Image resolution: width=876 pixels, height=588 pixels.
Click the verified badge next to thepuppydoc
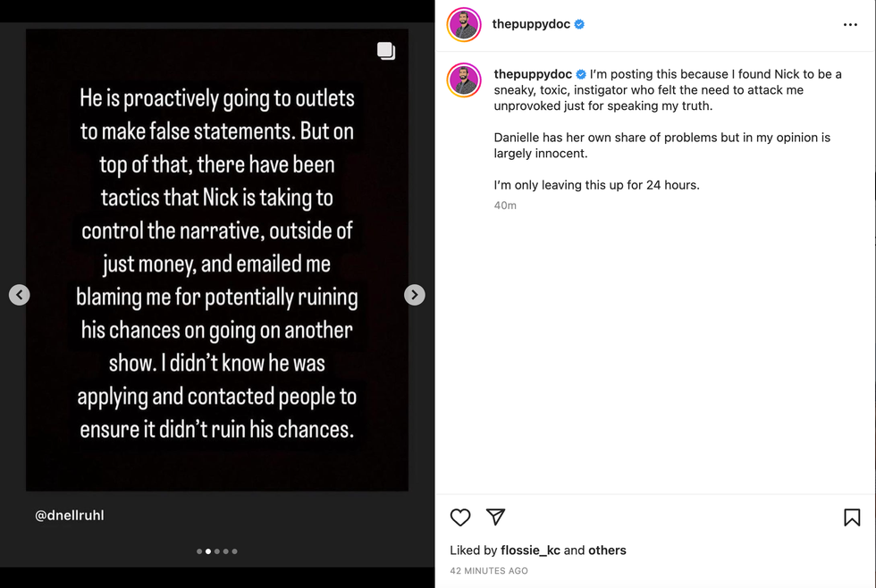(580, 25)
